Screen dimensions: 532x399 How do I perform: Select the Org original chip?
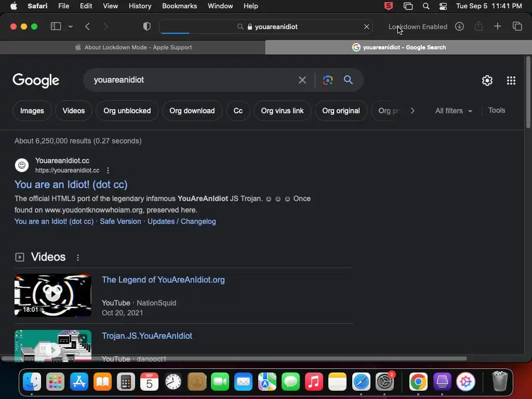pyautogui.click(x=341, y=111)
